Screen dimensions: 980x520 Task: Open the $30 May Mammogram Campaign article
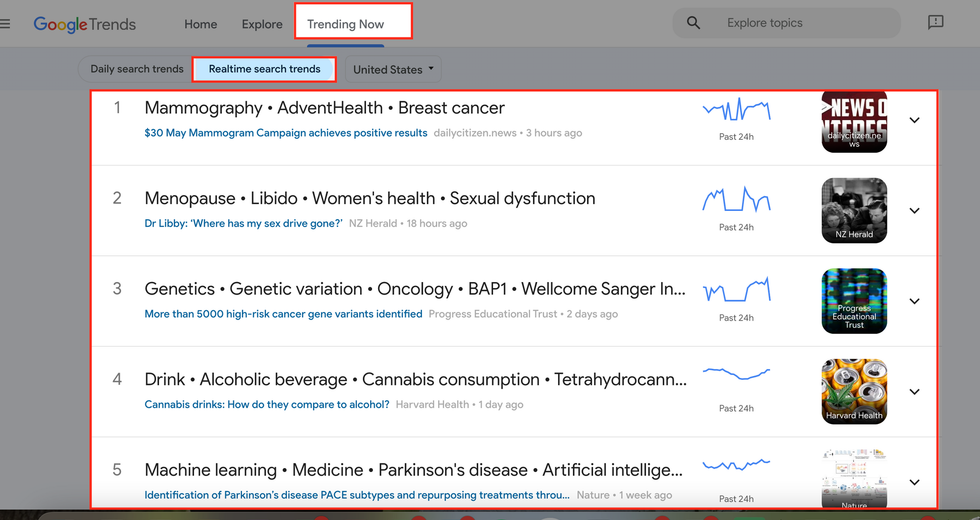click(x=286, y=133)
